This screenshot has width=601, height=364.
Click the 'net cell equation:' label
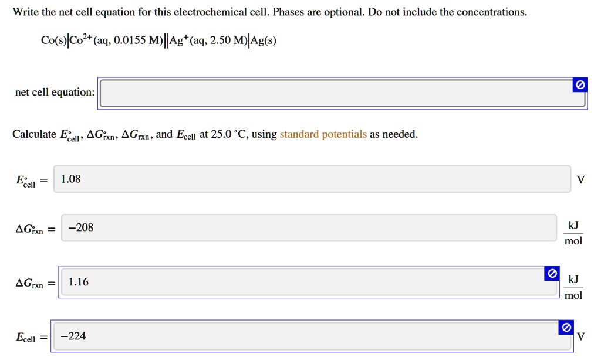[55, 93]
